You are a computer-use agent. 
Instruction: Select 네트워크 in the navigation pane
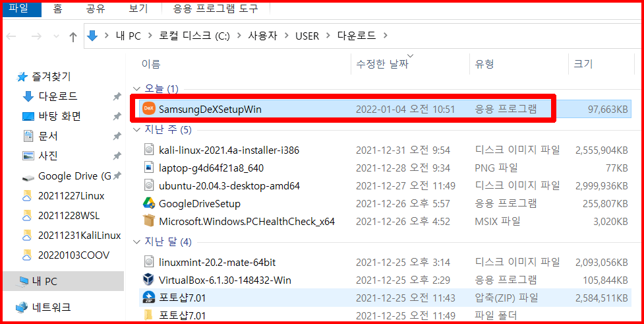point(51,307)
